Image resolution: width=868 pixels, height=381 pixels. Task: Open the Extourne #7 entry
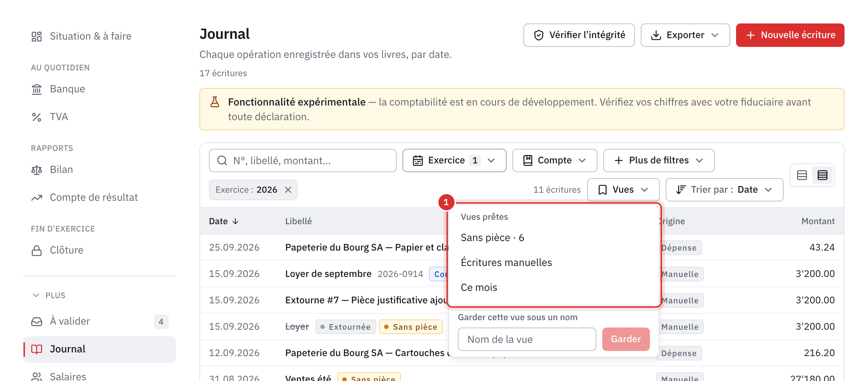tap(366, 300)
